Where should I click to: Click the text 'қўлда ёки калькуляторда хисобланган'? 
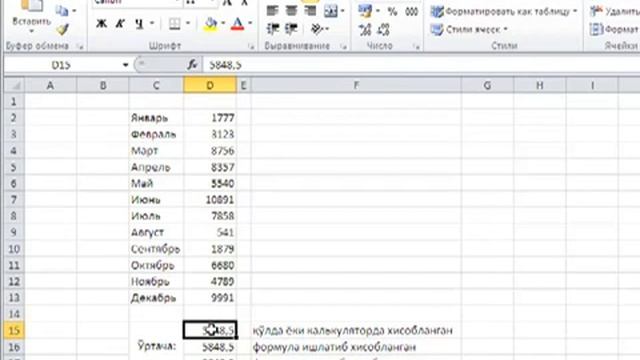tap(353, 330)
